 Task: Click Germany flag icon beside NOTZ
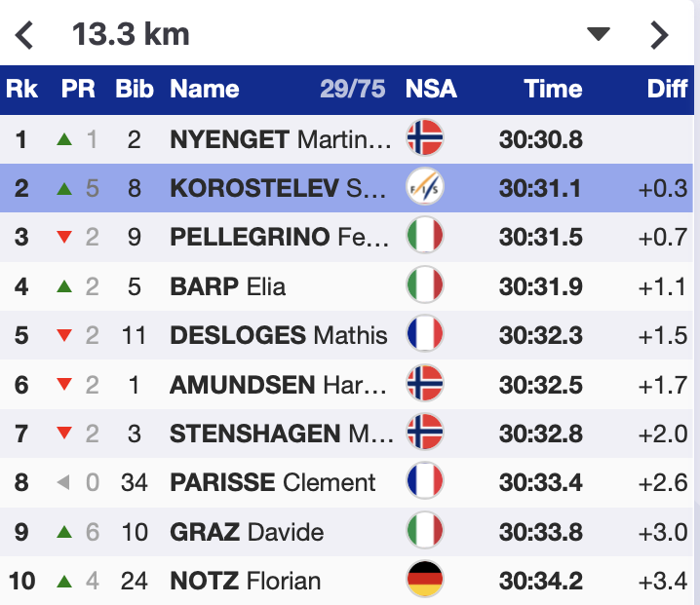coord(424,582)
